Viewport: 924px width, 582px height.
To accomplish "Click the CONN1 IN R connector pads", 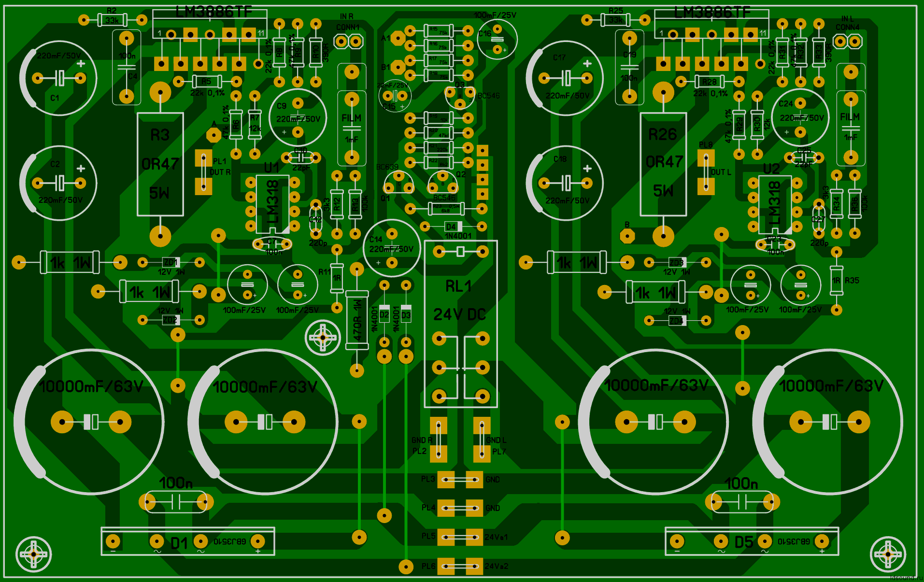I will [348, 42].
